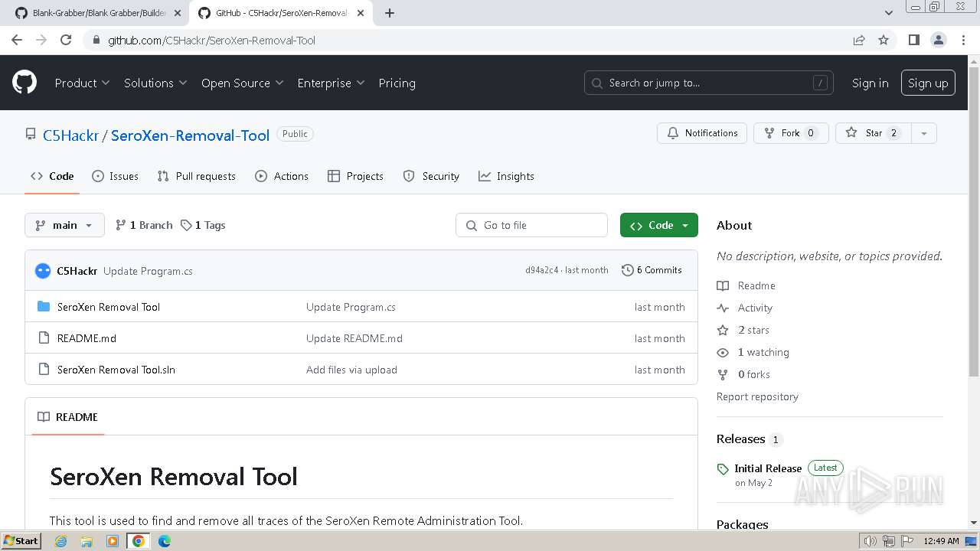This screenshot has height=551, width=980.
Task: Bookmark this page with star icon
Action: pos(884,40)
